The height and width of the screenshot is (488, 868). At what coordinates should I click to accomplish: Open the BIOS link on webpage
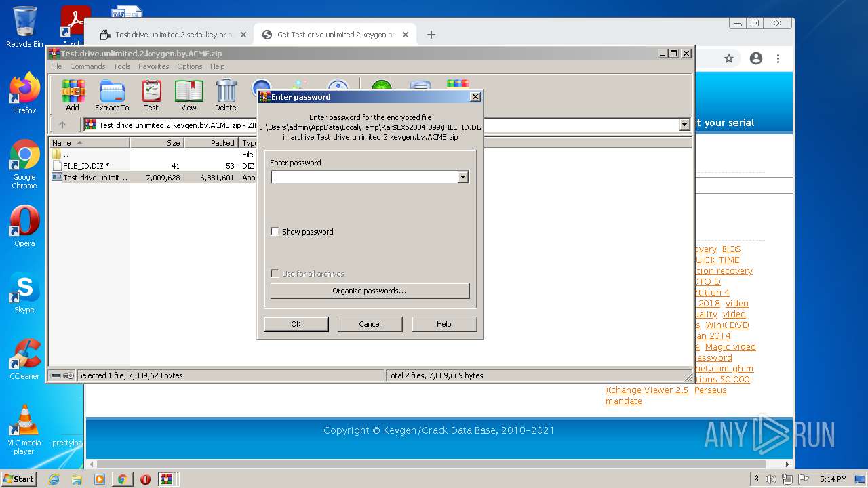tap(731, 249)
